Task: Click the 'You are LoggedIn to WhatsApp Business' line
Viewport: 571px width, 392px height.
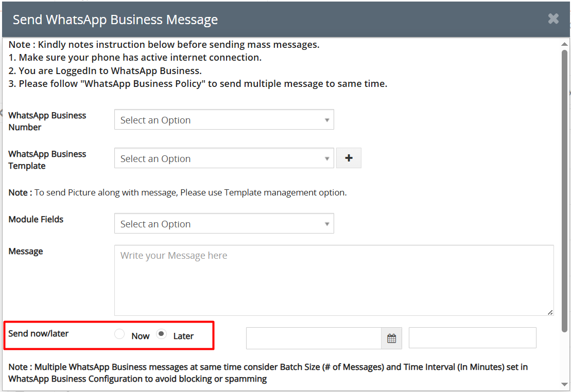Action: coord(105,70)
